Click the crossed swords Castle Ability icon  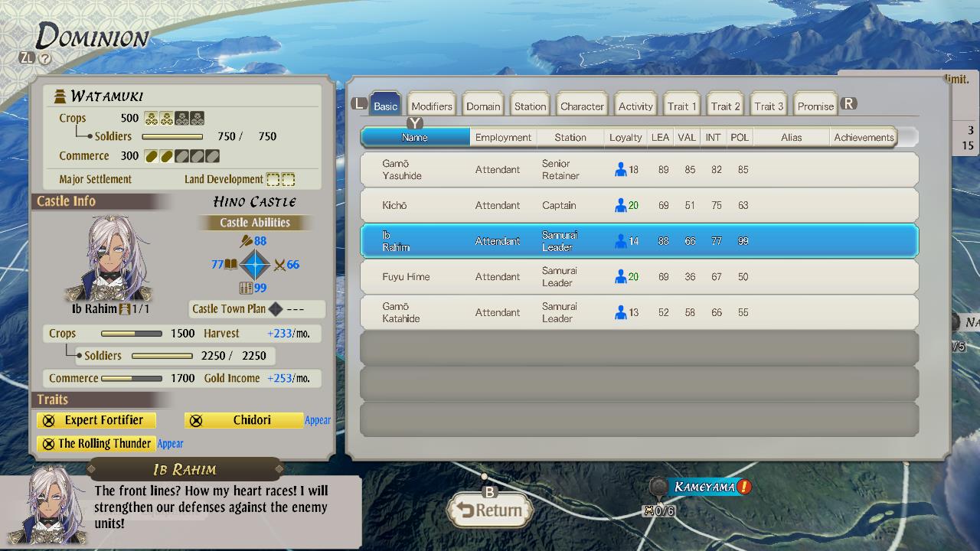tap(280, 265)
